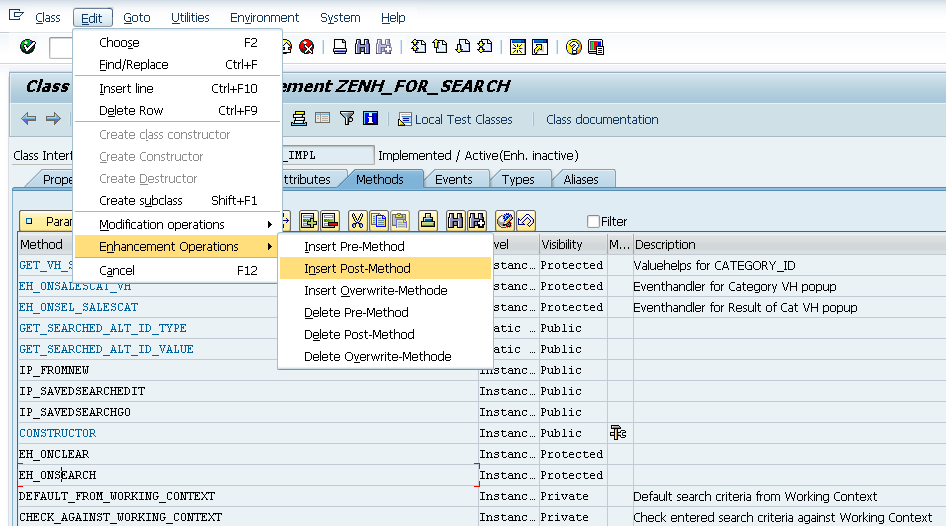This screenshot has width=946, height=526.
Task: Click the stacked-layers icon next to the filter funnel
Action: click(299, 119)
